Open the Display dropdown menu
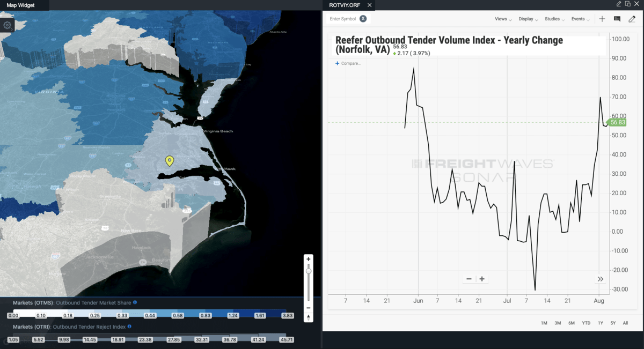644x349 pixels. coord(528,19)
